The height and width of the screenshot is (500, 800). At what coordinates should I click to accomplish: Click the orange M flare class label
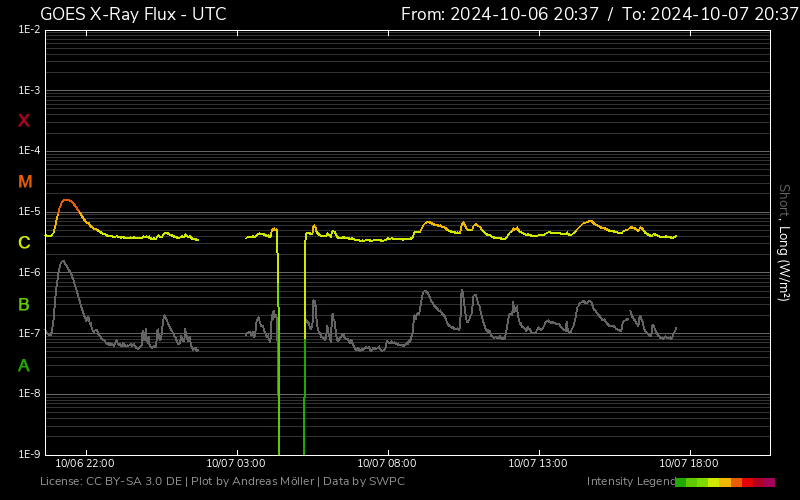tap(25, 182)
